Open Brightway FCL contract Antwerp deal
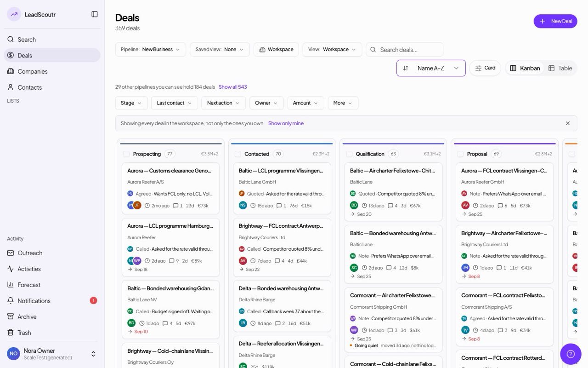The width and height of the screenshot is (588, 368). [282, 247]
